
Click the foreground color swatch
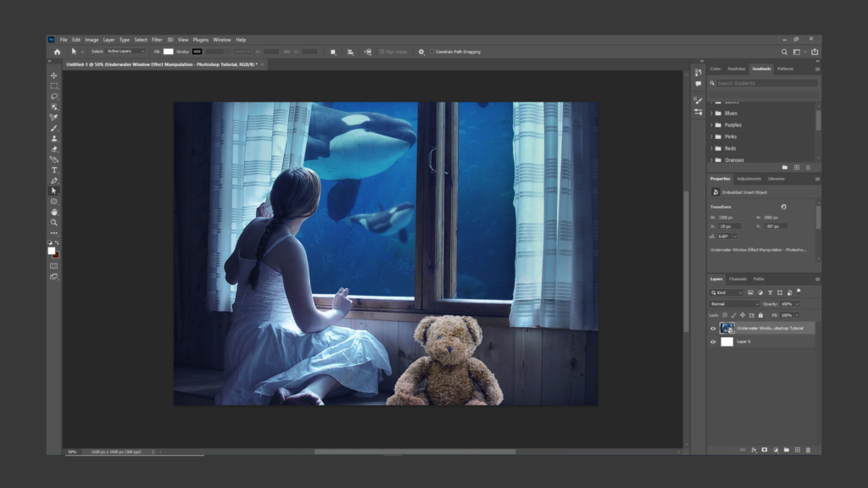[52, 251]
